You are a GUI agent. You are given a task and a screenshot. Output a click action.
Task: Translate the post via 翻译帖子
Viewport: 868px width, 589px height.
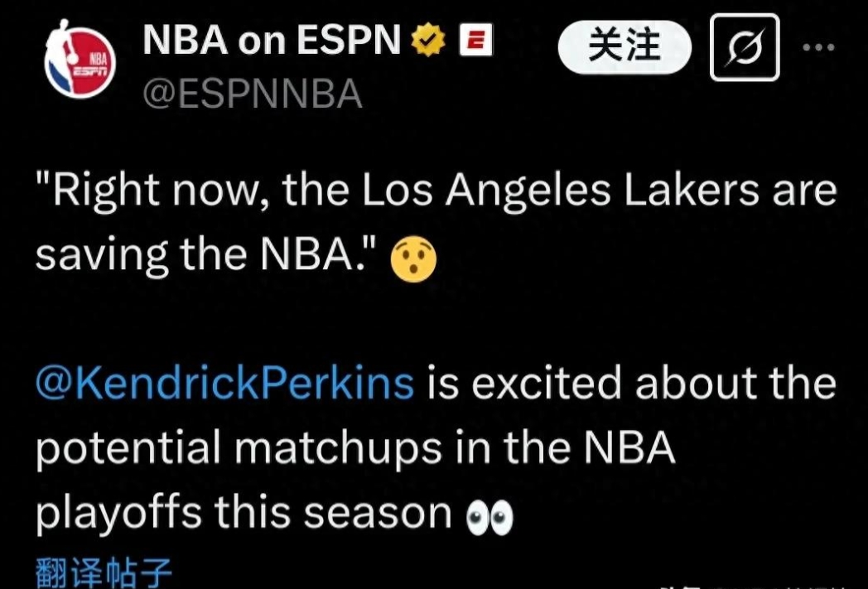(104, 573)
